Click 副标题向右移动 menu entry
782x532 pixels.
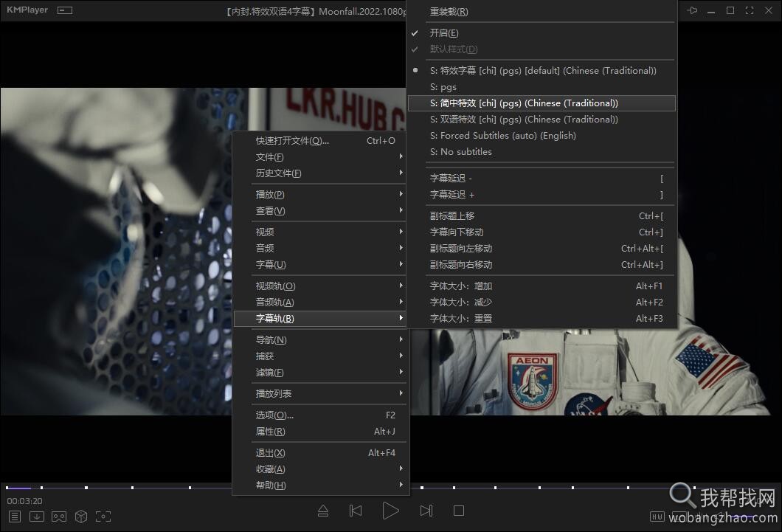[541, 265]
